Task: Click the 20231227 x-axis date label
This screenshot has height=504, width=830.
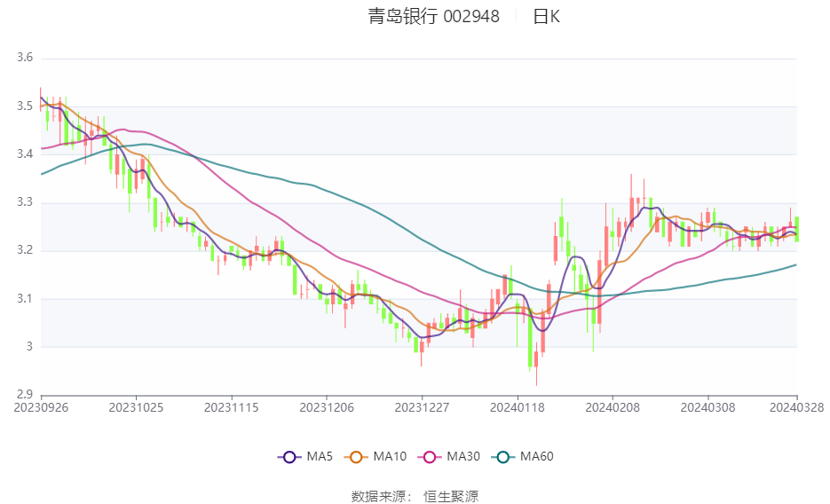Action: pos(422,408)
